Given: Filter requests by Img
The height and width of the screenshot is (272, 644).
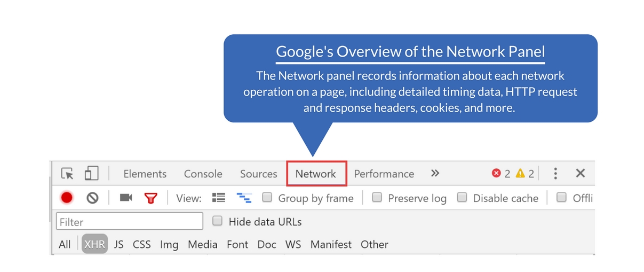Looking at the screenshot, I should (x=169, y=244).
